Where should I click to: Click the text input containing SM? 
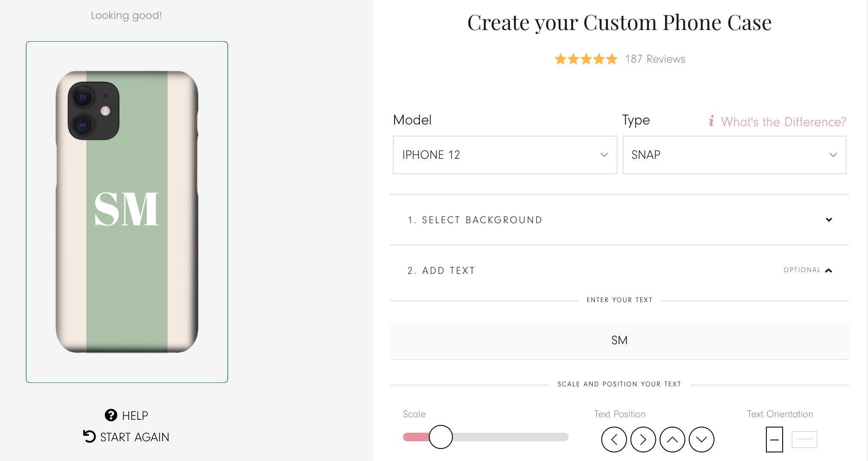coord(619,340)
